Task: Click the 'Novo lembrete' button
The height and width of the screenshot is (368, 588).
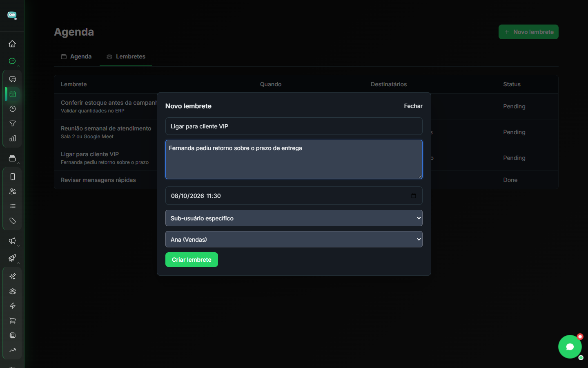Action: (528, 32)
